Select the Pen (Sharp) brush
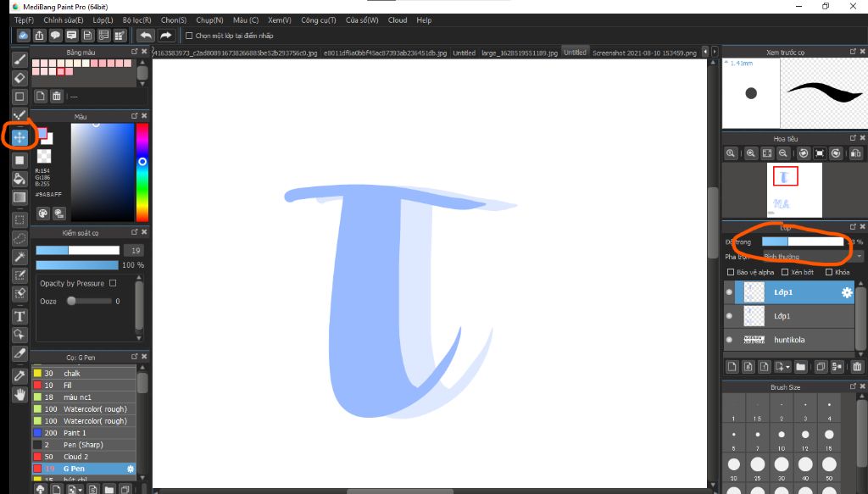This screenshot has height=494, width=868. (x=84, y=445)
